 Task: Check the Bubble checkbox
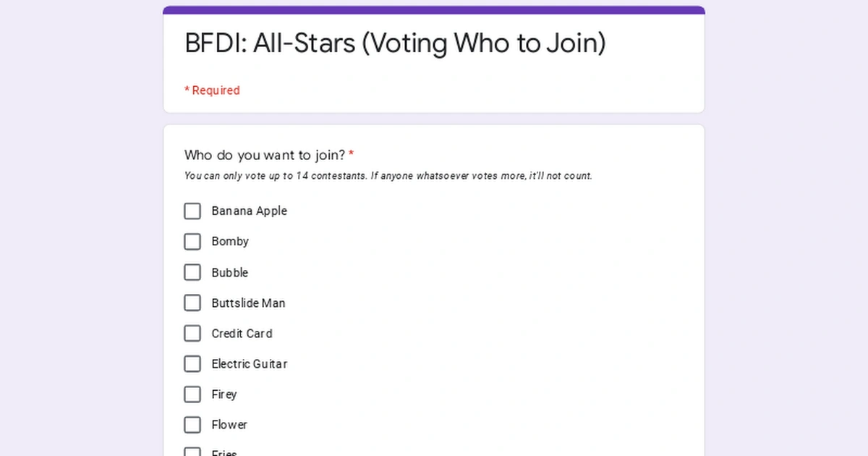coord(192,272)
